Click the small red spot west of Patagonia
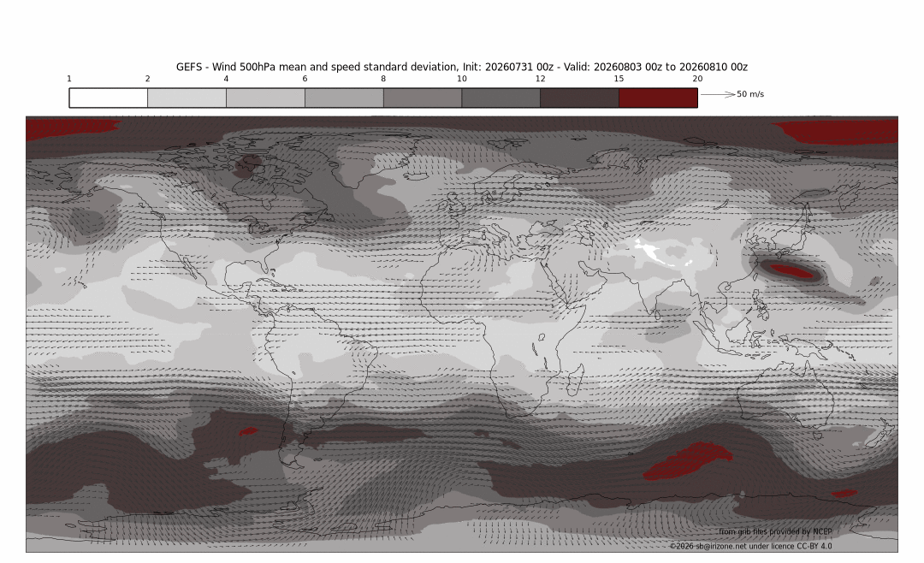924x563 pixels. click(x=248, y=431)
